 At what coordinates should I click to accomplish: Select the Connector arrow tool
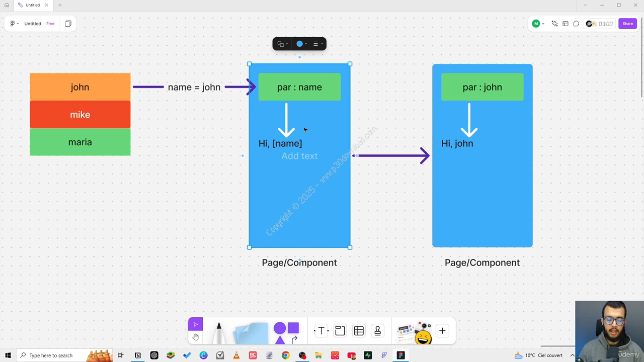294,340
